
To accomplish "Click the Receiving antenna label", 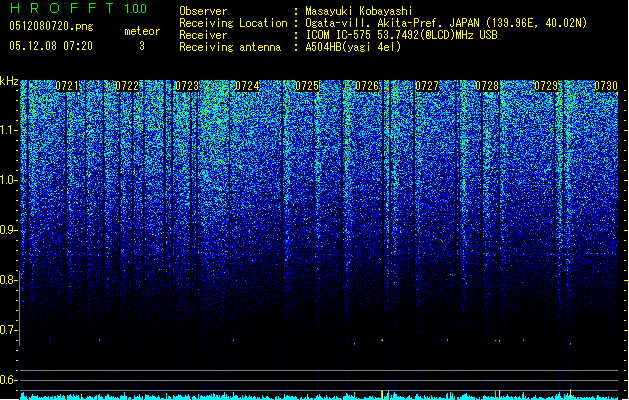I will (230, 47).
